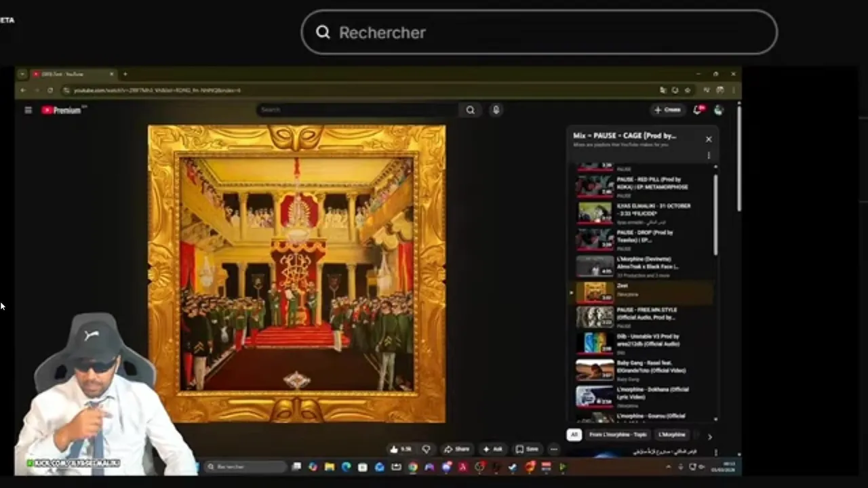868x488 pixels.
Task: Play ILYAS ELMALIKI - 31 OCTOBER playlist item
Action: (x=644, y=213)
